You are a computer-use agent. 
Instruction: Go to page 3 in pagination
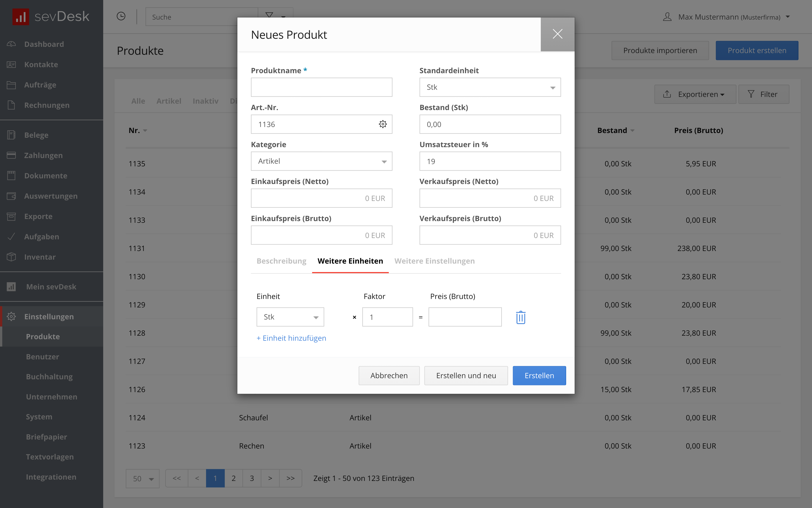tap(252, 478)
